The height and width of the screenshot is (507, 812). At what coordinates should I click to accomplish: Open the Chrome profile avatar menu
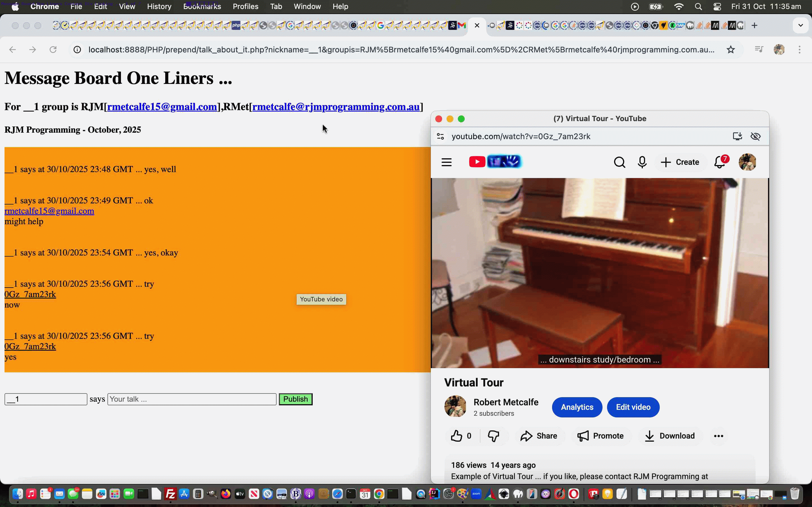pos(779,49)
